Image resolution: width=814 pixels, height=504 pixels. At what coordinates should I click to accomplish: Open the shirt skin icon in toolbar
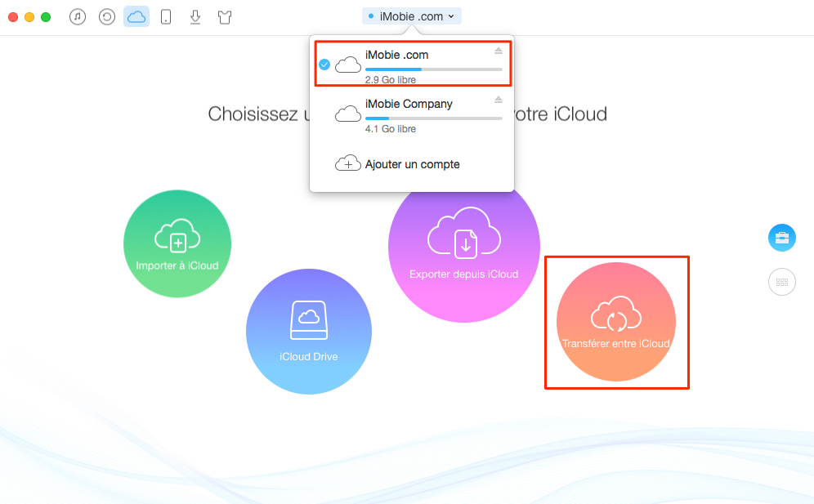pyautogui.click(x=225, y=17)
